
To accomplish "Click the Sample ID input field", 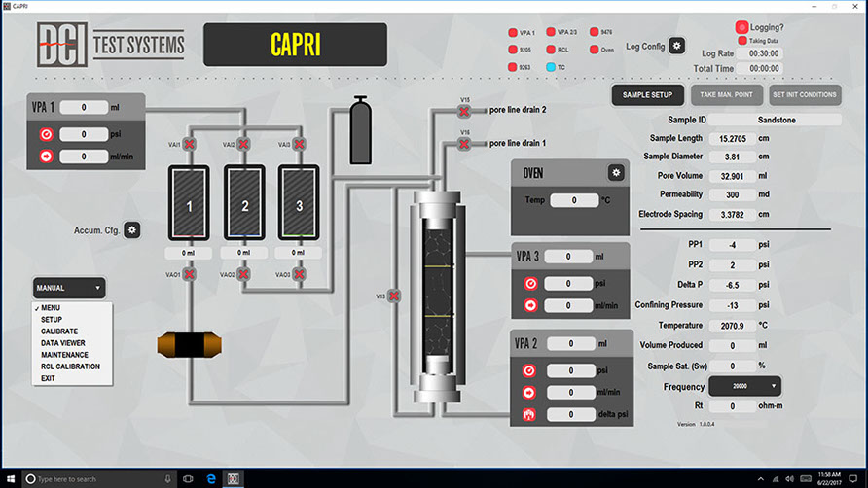I will point(776,120).
